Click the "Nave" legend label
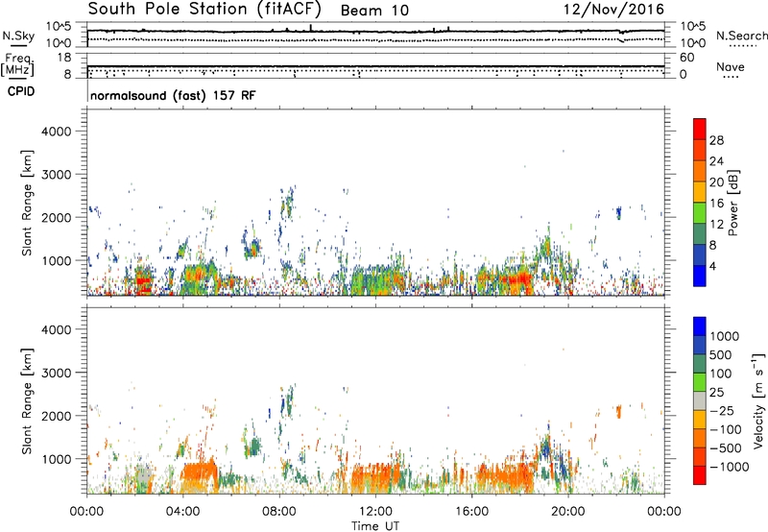Viewport: 768px width, 532px height. 731,66
